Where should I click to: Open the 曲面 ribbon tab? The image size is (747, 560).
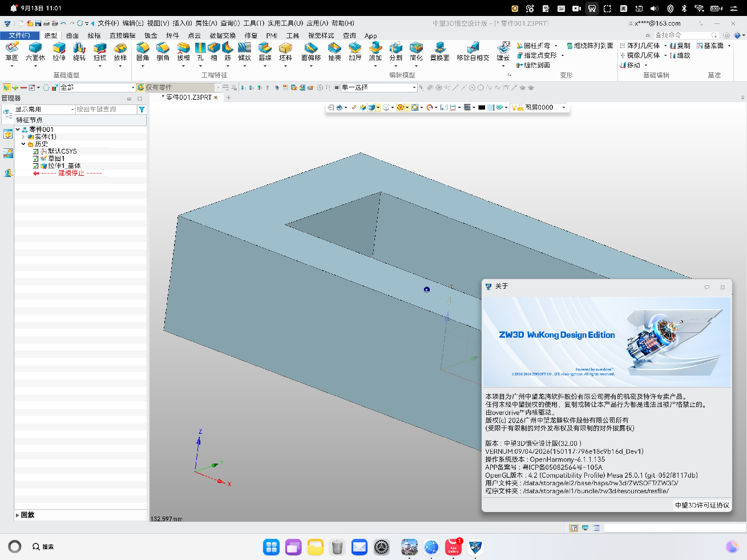tap(72, 35)
